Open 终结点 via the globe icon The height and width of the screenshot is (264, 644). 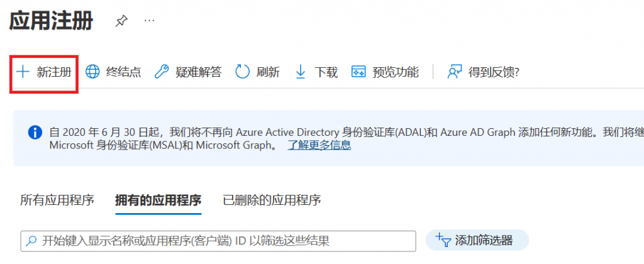coord(92,72)
